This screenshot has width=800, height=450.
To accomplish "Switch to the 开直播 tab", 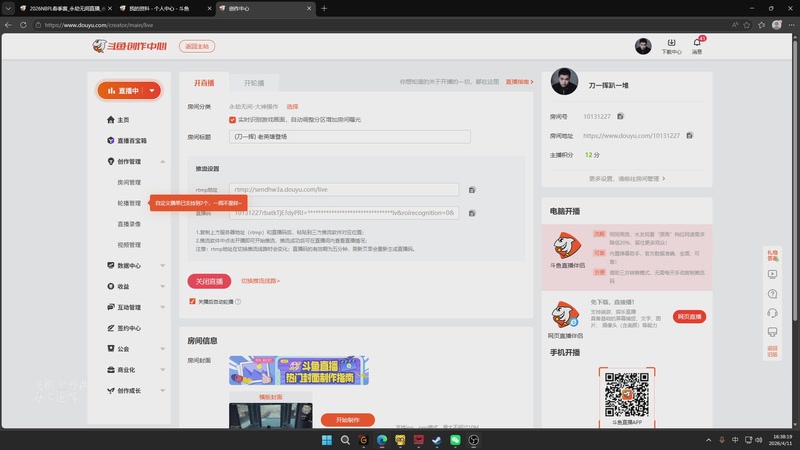I will [204, 83].
